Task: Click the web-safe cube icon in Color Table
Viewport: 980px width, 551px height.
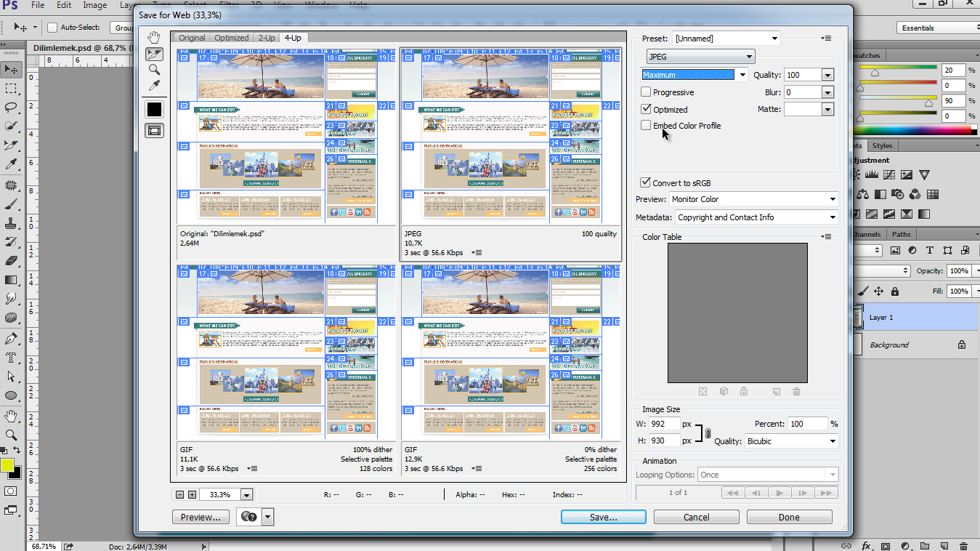Action: point(724,392)
